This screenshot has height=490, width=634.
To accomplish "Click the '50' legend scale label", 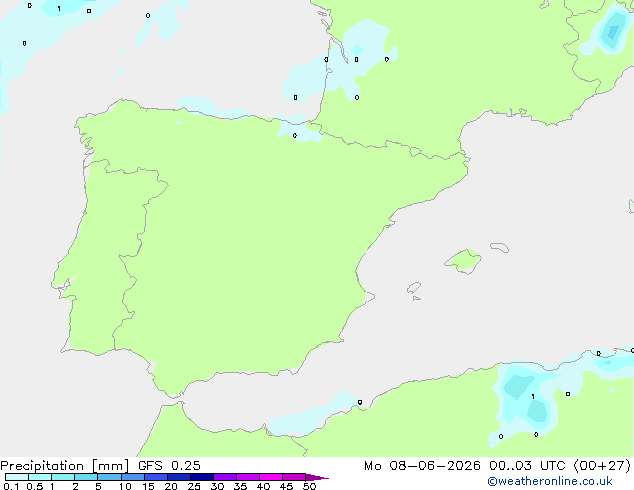I will pyautogui.click(x=309, y=486).
